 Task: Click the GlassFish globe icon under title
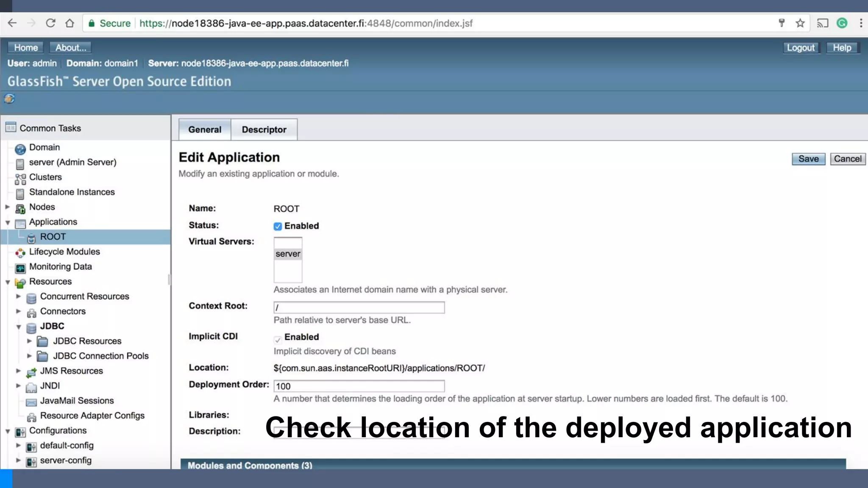pos(9,99)
